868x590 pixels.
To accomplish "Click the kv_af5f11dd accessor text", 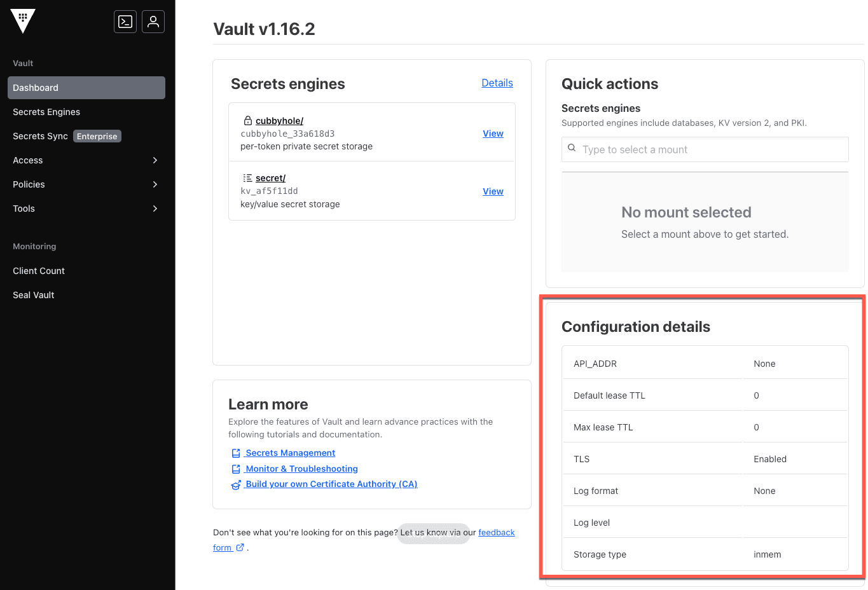I will [269, 191].
